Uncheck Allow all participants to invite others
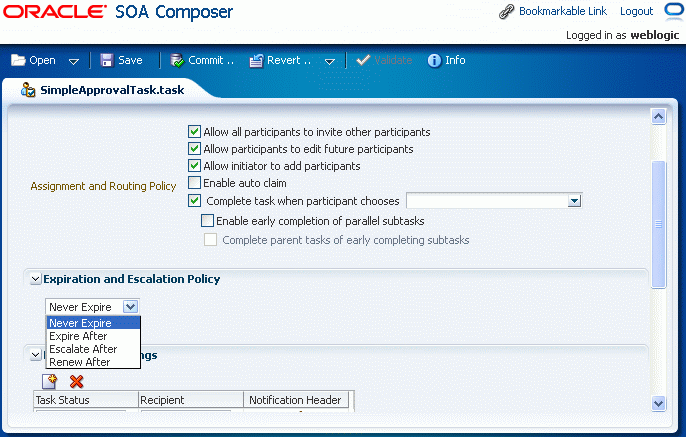This screenshot has height=437, width=686. pyautogui.click(x=194, y=132)
